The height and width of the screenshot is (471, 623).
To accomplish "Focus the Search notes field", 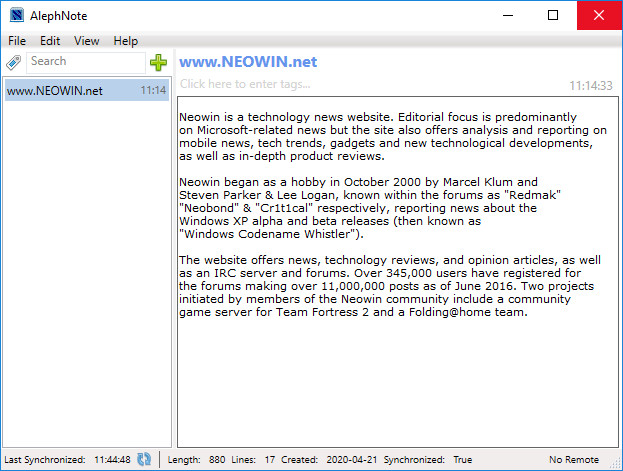I will point(86,62).
